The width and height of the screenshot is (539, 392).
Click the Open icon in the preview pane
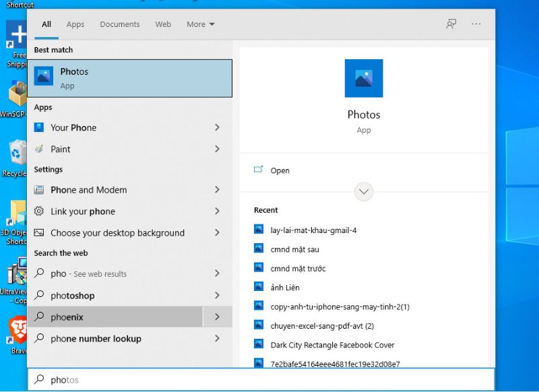pyautogui.click(x=258, y=169)
